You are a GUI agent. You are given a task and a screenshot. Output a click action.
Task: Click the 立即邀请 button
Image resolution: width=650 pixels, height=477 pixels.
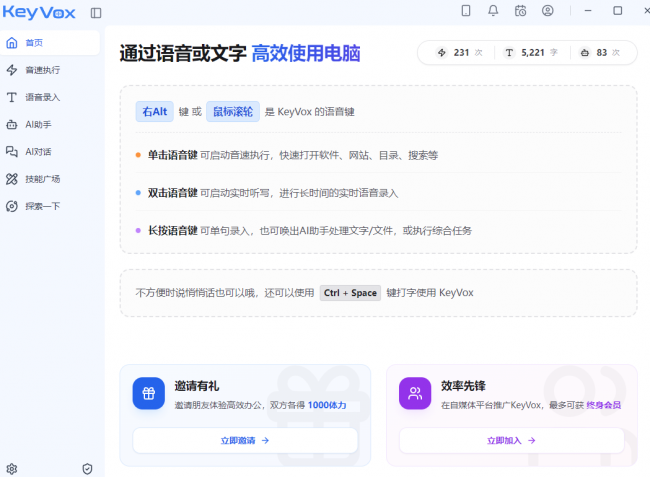click(x=245, y=440)
